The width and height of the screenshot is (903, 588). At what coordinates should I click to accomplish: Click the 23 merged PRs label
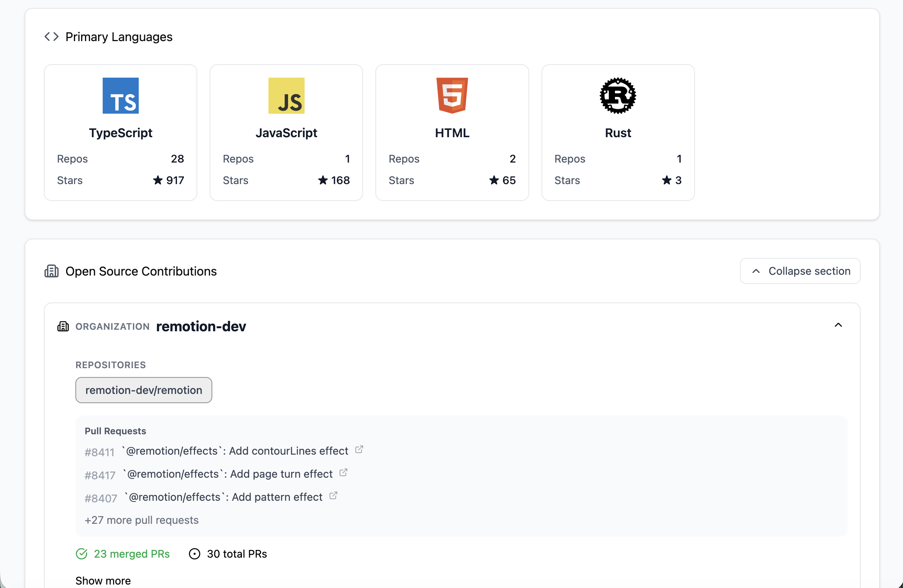(132, 554)
